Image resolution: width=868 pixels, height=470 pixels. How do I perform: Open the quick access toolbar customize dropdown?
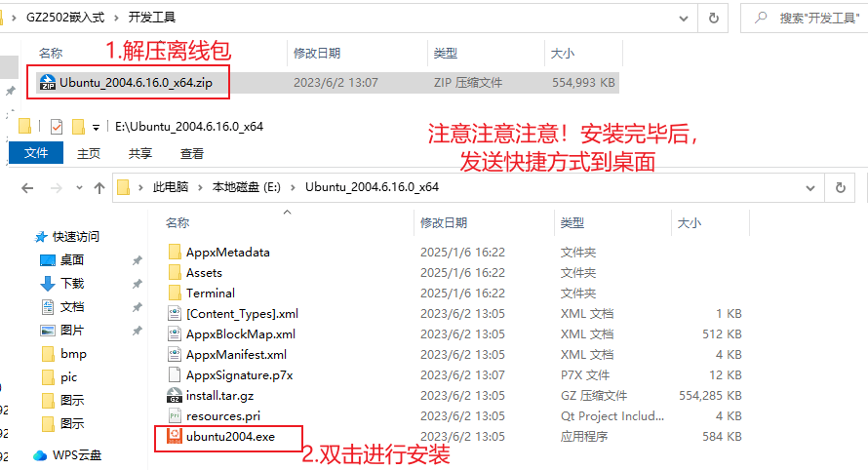pyautogui.click(x=96, y=128)
